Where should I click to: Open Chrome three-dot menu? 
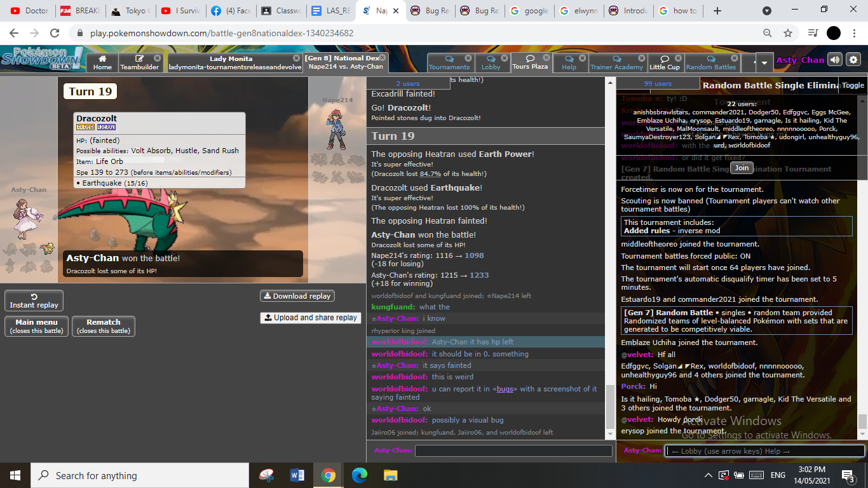pos(854,33)
